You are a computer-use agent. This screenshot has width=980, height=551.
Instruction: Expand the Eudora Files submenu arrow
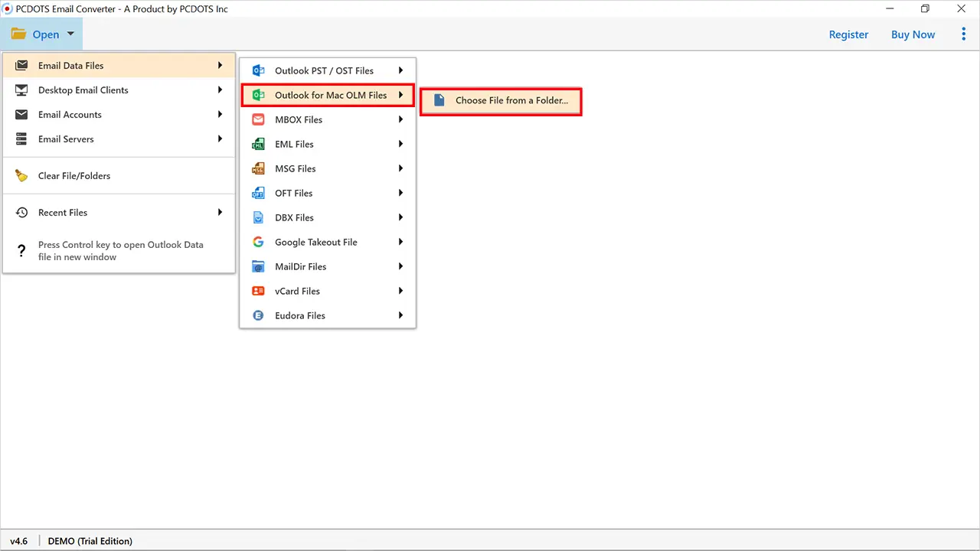point(400,315)
